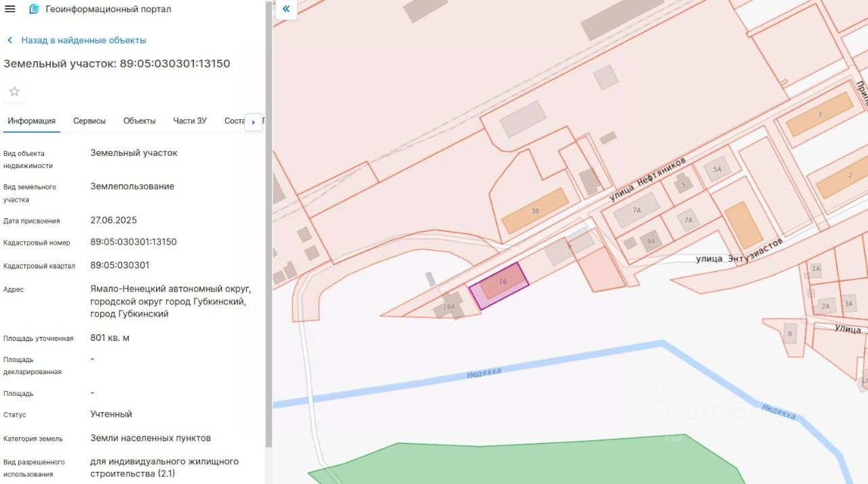The height and width of the screenshot is (484, 868).
Task: Click cadastral quarter value 89:05:030301
Action: coord(120,265)
